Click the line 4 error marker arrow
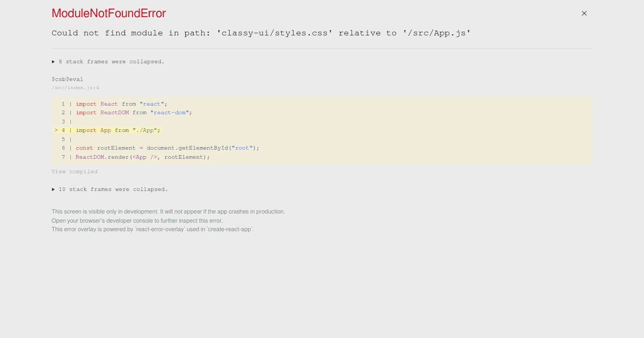The width and height of the screenshot is (644, 338). point(56,130)
